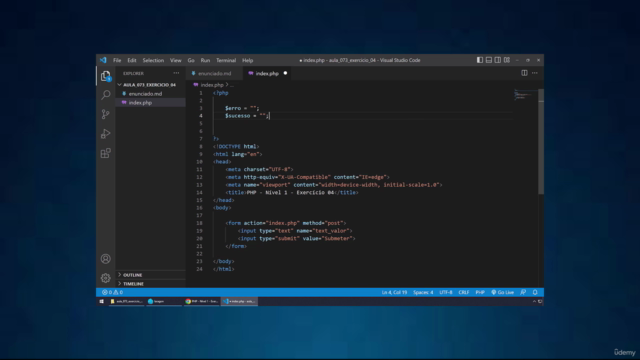640x360 pixels.
Task: Split the editor to the right
Action: [x=524, y=73]
